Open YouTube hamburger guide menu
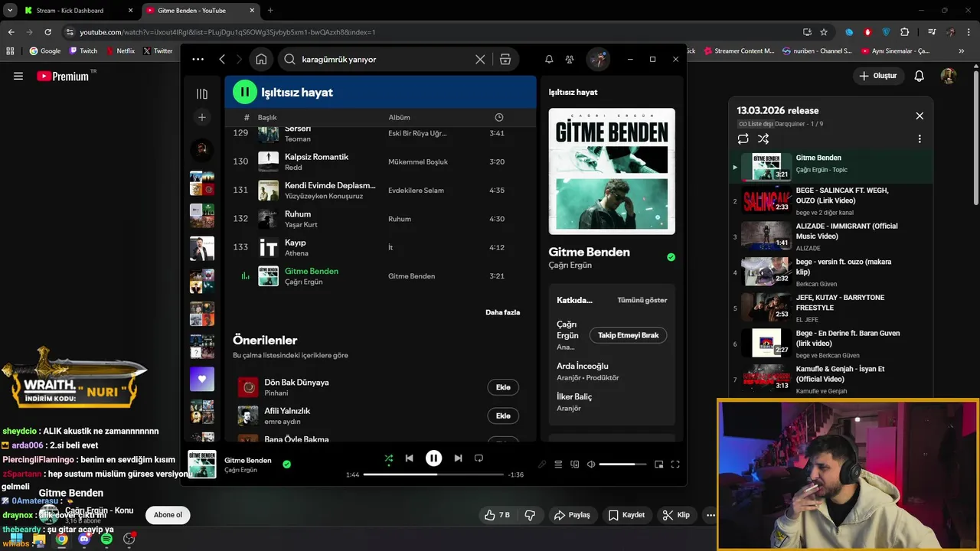 click(18, 76)
